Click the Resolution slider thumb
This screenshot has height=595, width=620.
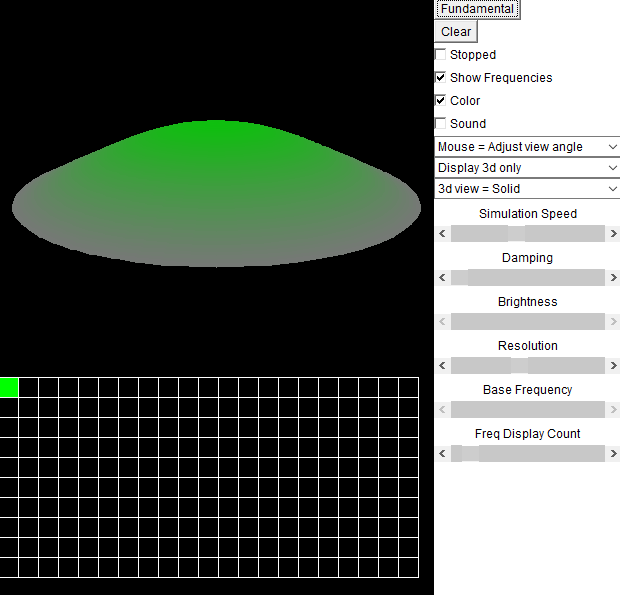519,365
